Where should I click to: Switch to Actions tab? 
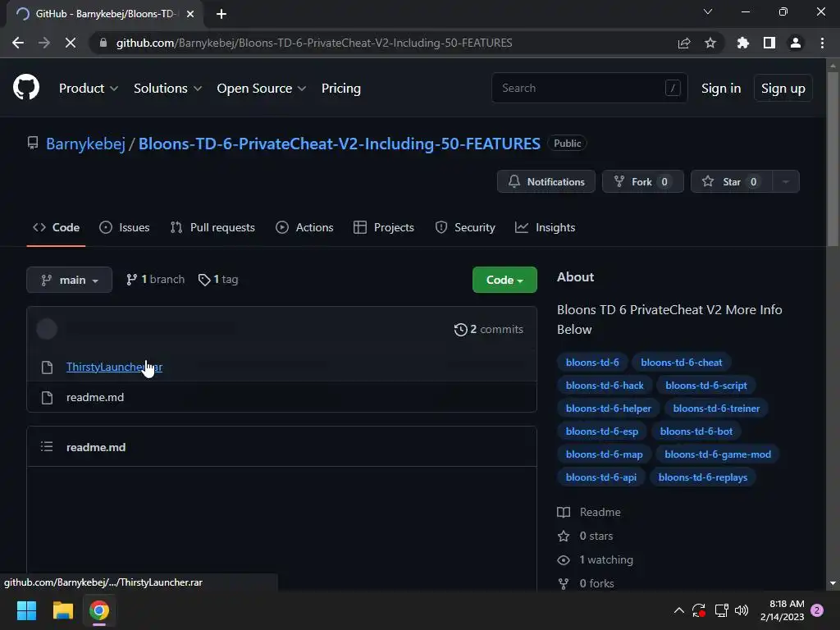pos(304,228)
